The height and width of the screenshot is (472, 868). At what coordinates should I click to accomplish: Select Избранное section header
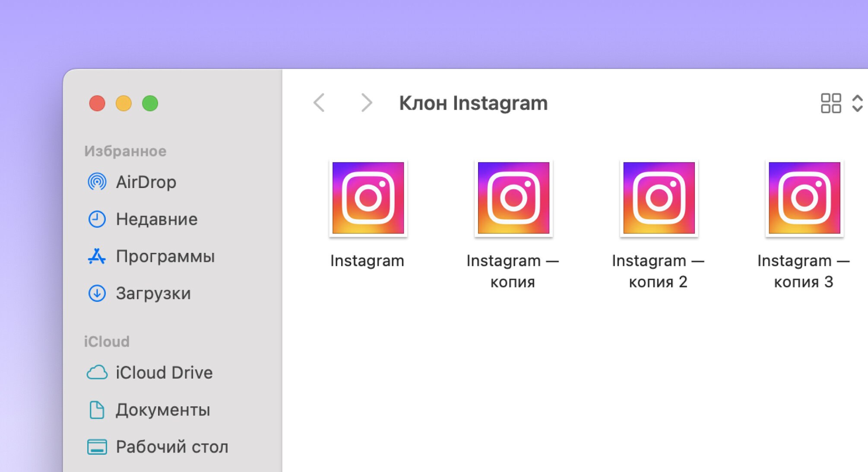(x=124, y=150)
